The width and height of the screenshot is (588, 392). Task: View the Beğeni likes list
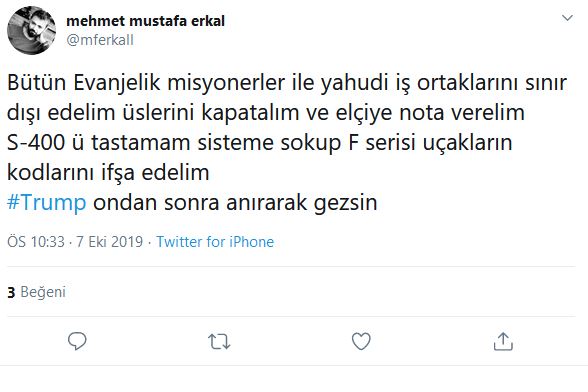[x=43, y=292]
